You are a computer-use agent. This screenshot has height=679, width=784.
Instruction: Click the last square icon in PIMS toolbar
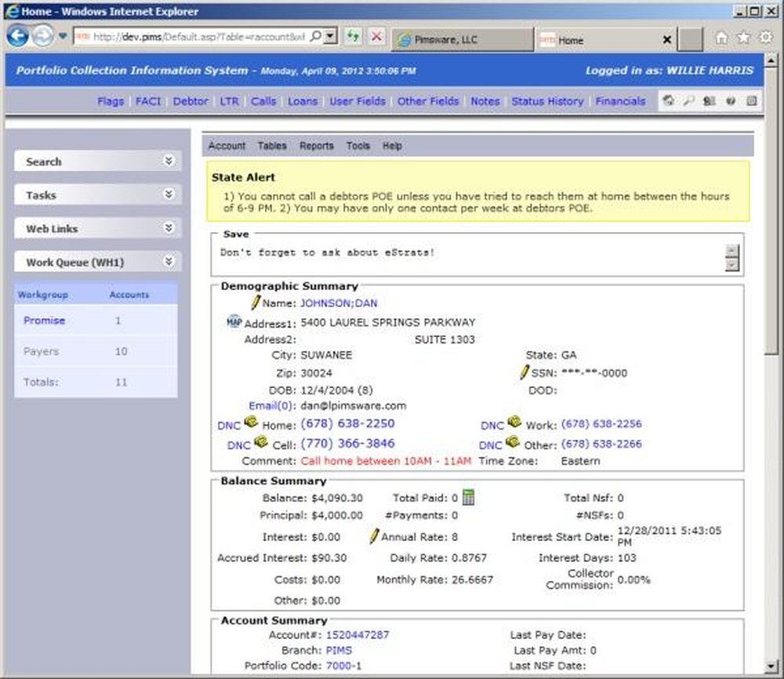(x=752, y=100)
